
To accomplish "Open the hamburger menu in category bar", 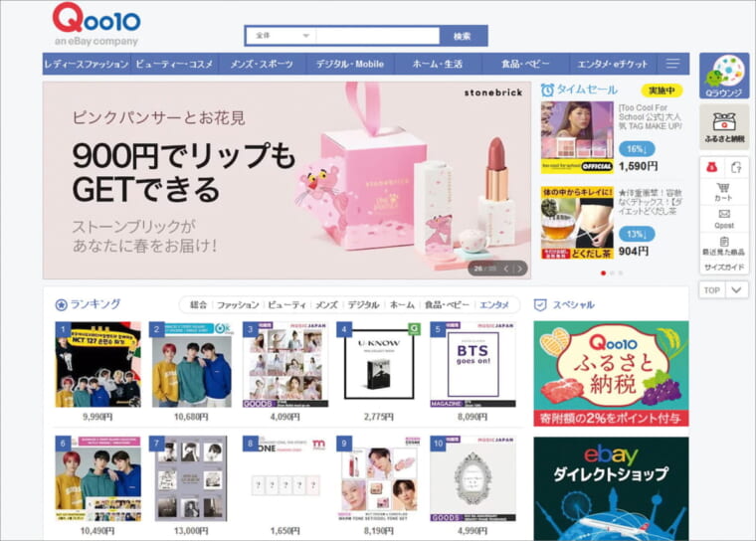I will 672,64.
